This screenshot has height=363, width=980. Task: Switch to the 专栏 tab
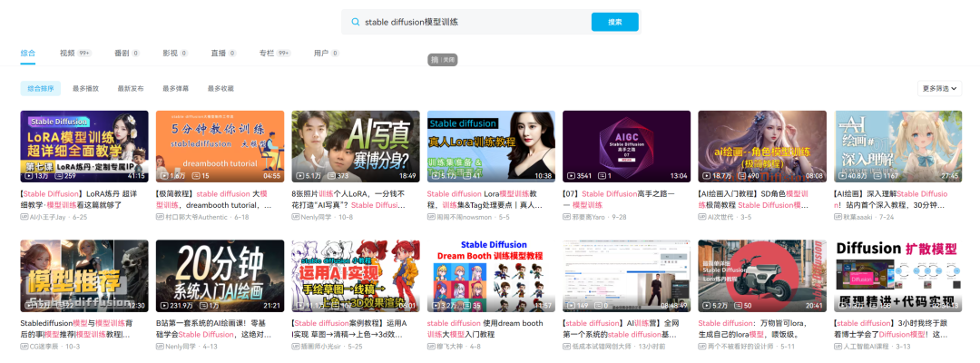tap(275, 54)
